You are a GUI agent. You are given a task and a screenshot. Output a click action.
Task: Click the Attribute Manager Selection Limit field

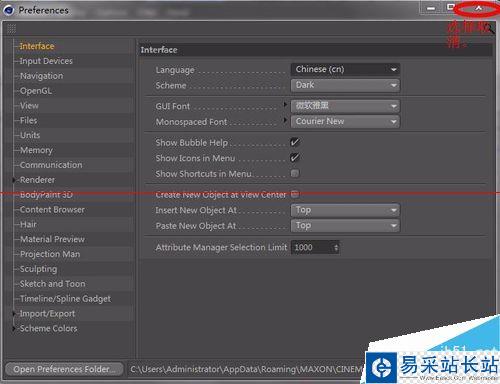click(x=315, y=247)
